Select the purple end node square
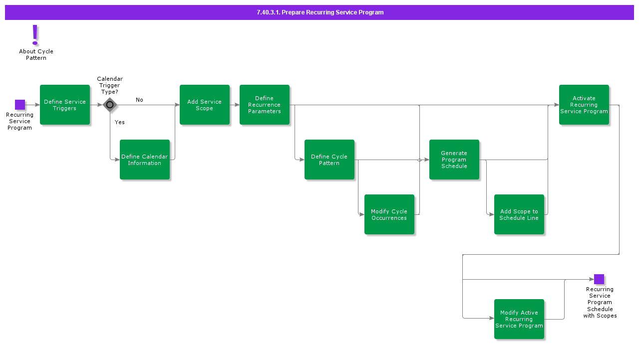This screenshot has height=344, width=644. 600,278
